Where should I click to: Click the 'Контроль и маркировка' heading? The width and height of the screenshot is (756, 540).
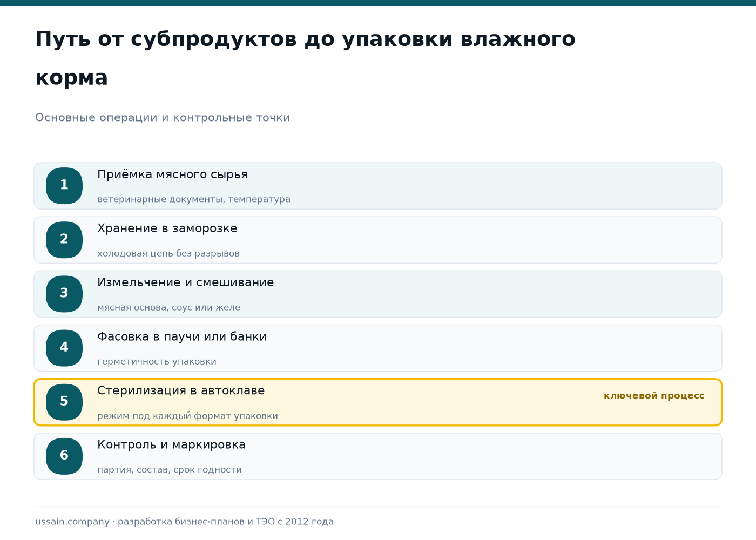pos(171,444)
